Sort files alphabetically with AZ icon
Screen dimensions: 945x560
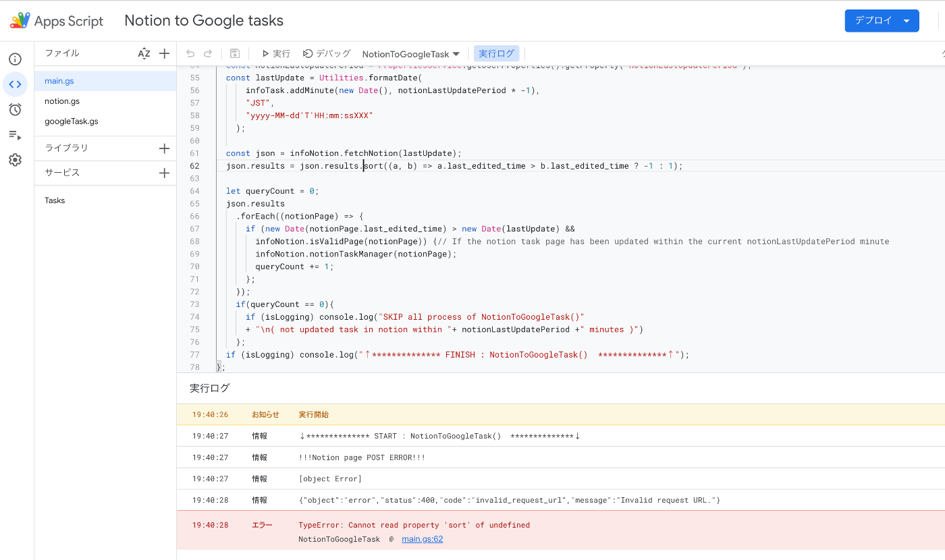[x=144, y=54]
